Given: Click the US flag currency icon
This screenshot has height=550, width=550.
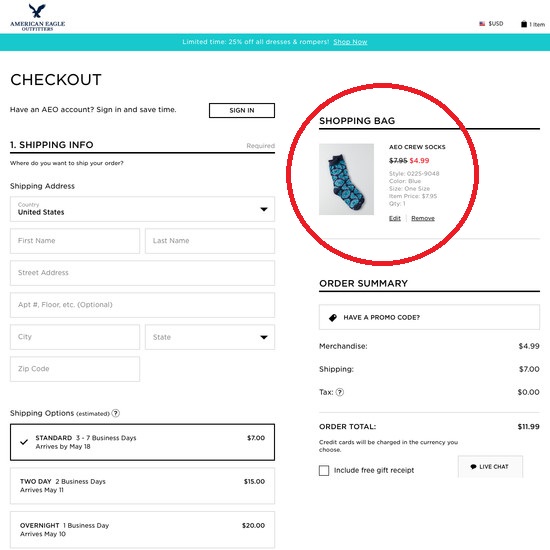Looking at the screenshot, I should pos(482,24).
